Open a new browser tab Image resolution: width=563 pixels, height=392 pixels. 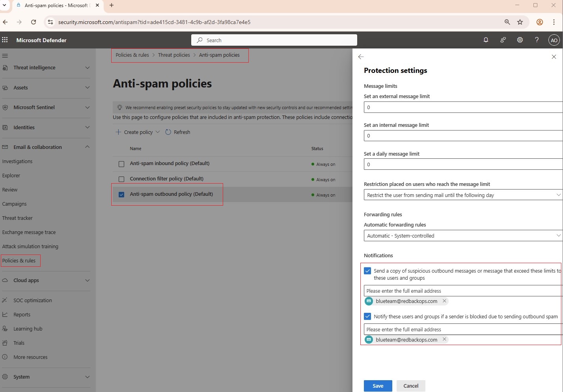(x=112, y=6)
